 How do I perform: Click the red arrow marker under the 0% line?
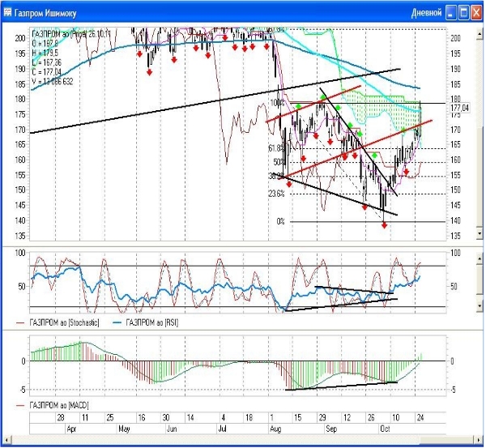(384, 225)
